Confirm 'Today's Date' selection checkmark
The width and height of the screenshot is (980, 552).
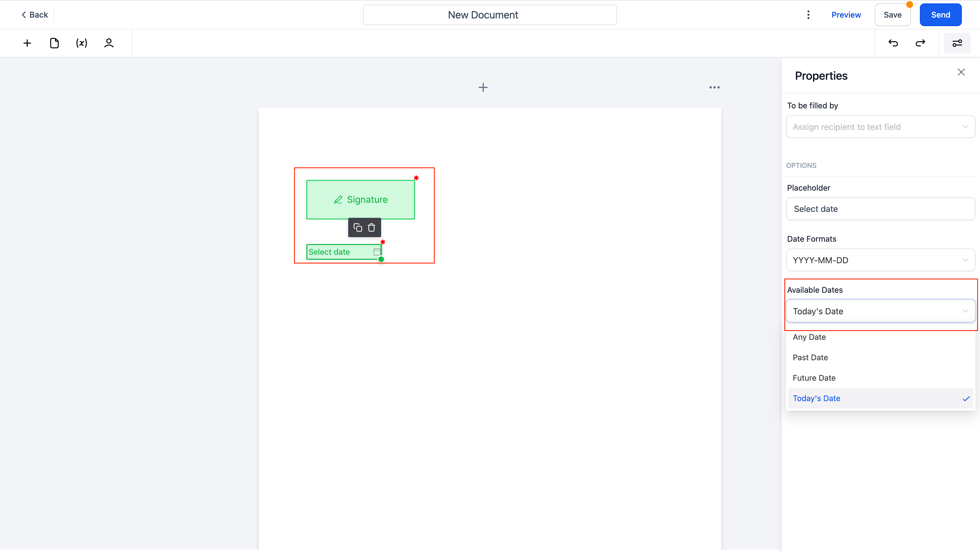point(967,398)
